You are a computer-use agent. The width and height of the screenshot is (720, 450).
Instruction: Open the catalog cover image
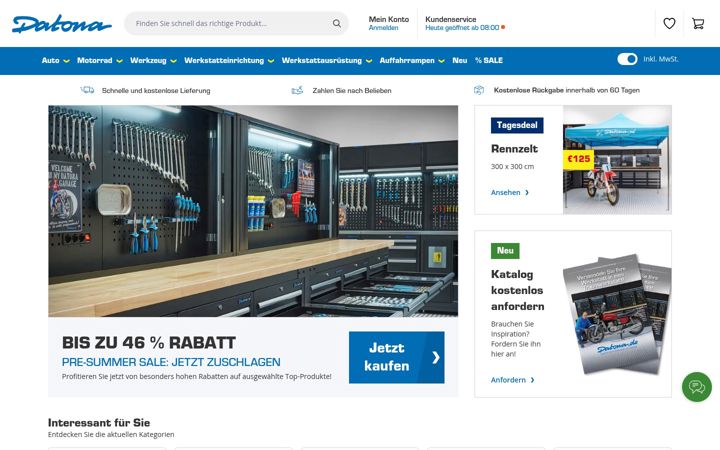[617, 314]
